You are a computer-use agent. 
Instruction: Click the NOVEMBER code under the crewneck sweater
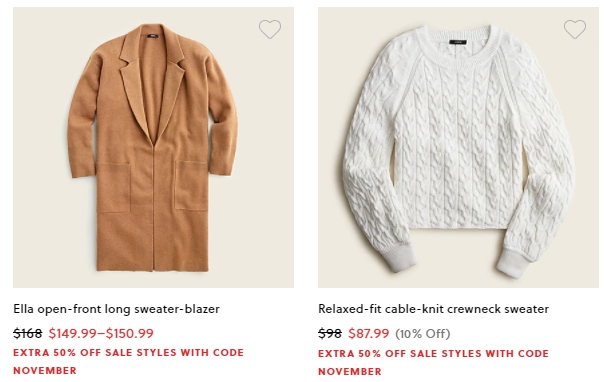point(350,372)
